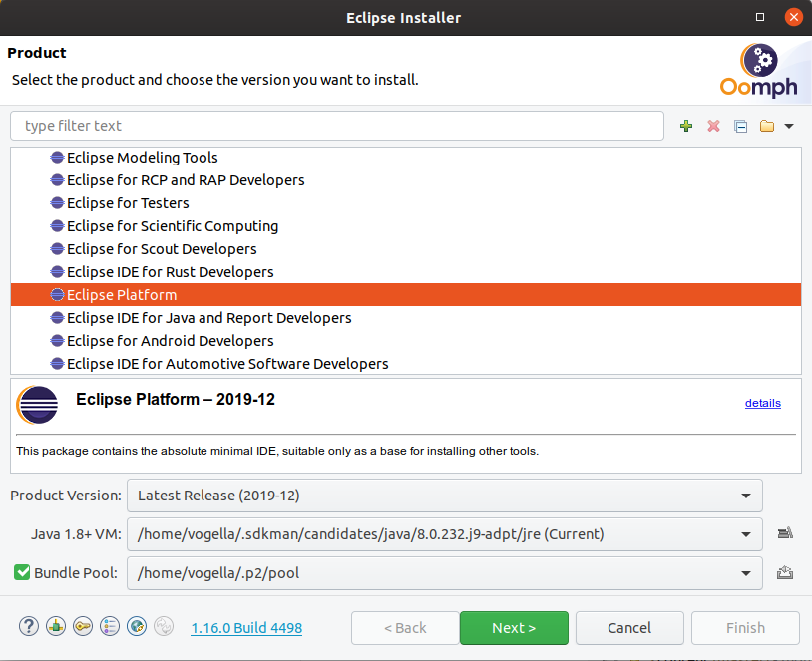Screen dimensions: 812x661
Task: Click the icon beside Eclipse for Testers
Action: pos(57,203)
